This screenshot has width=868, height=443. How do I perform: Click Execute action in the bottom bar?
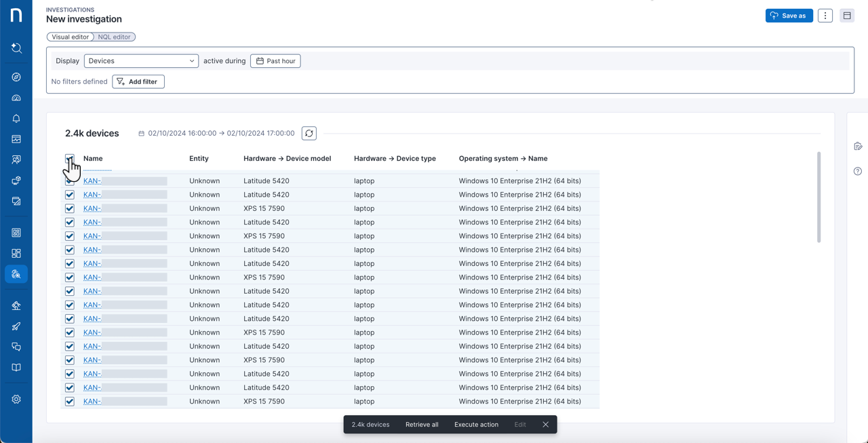pyautogui.click(x=476, y=425)
